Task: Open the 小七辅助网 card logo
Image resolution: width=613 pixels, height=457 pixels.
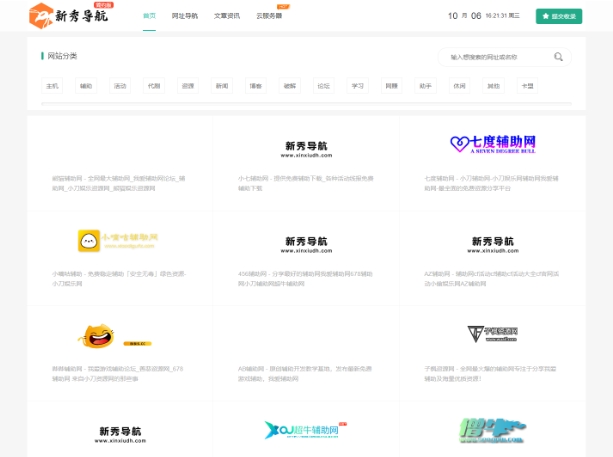Action: coord(306,150)
